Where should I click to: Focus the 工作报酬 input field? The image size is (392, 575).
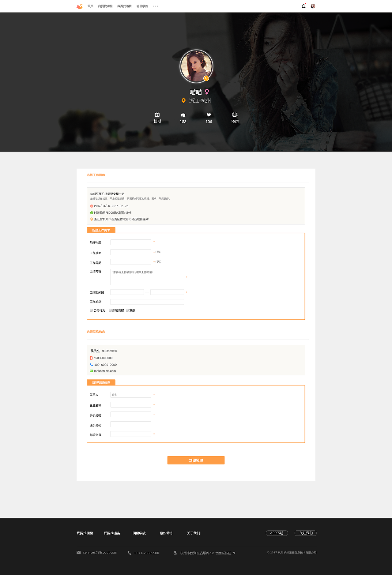[131, 252]
